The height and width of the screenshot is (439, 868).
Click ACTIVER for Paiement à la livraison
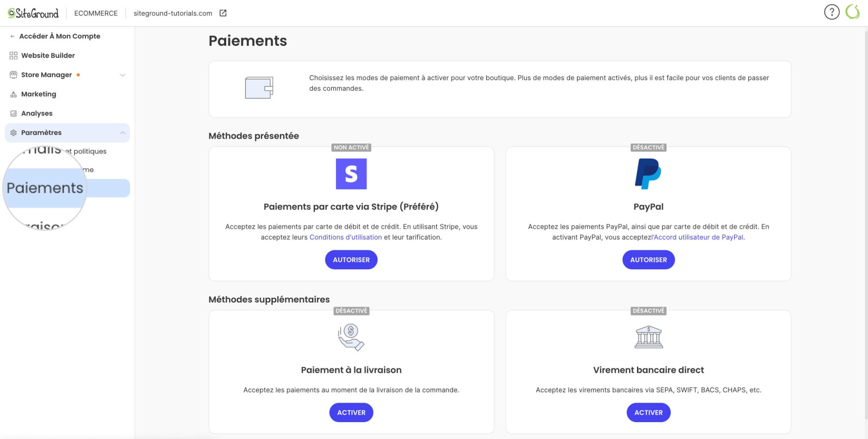351,413
